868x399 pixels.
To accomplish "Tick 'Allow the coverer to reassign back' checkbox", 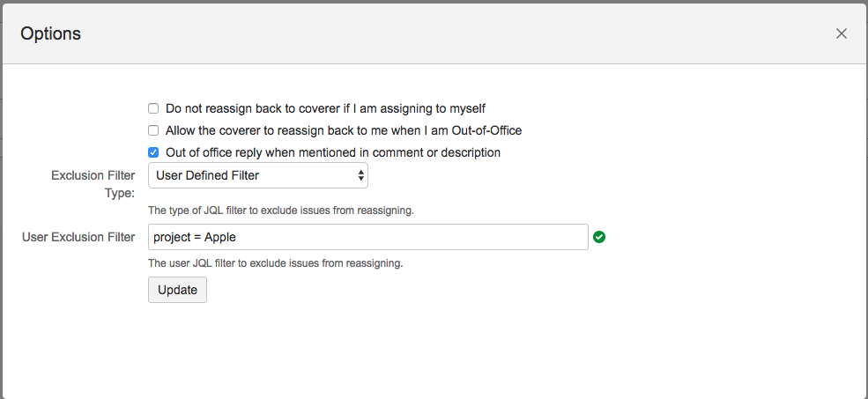I will point(153,130).
